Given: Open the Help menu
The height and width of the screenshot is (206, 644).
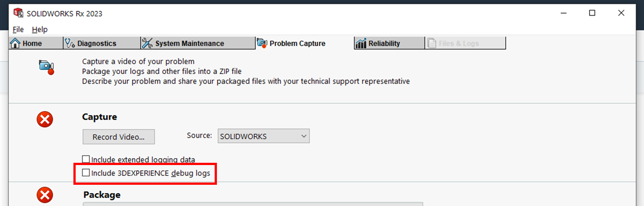Looking at the screenshot, I should coord(40,29).
